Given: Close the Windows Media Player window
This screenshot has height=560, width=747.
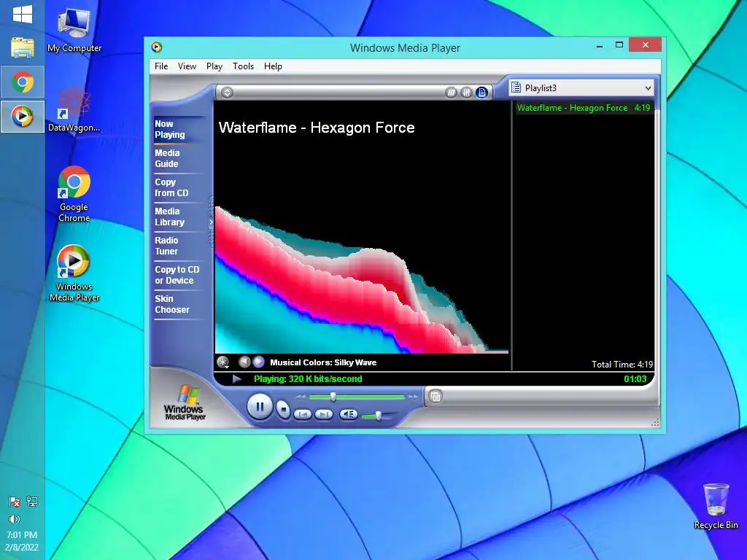Looking at the screenshot, I should tap(645, 44).
